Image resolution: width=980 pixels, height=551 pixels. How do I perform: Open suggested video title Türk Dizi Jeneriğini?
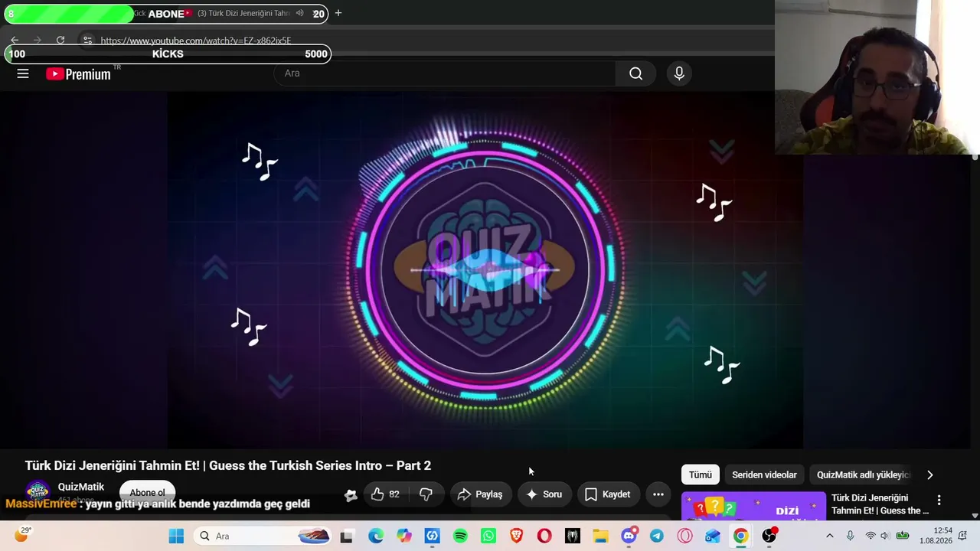click(880, 504)
